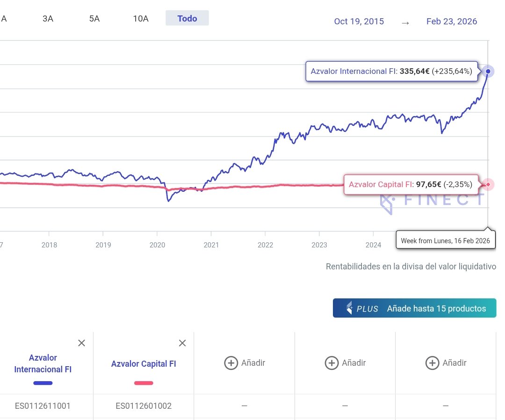Click the 2018 axis label
Viewport: 505px width, 420px height.
49,245
